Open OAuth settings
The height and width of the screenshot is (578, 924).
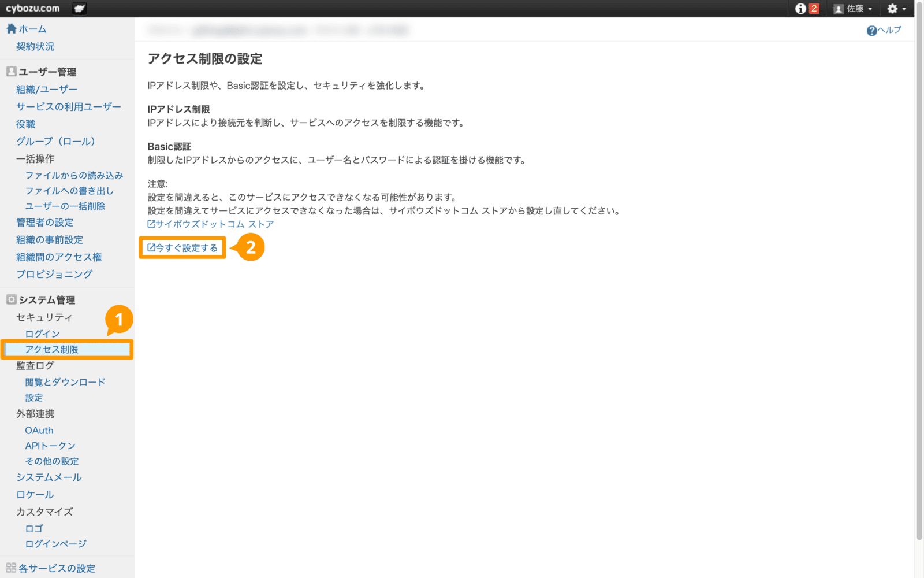tap(39, 431)
